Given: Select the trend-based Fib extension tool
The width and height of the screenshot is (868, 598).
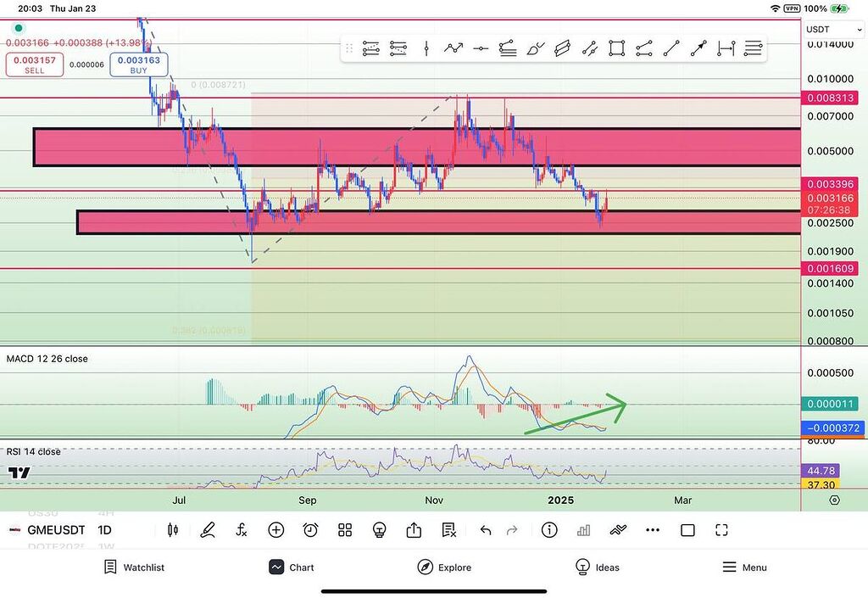Looking at the screenshot, I should tap(398, 48).
